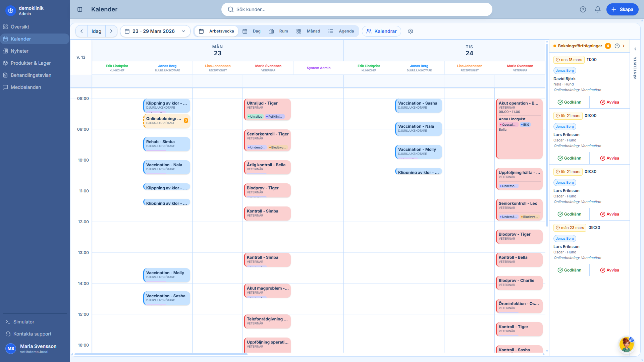Collapse the navigation sidebar
Viewport: 644px width, 362px height.
(80, 9)
